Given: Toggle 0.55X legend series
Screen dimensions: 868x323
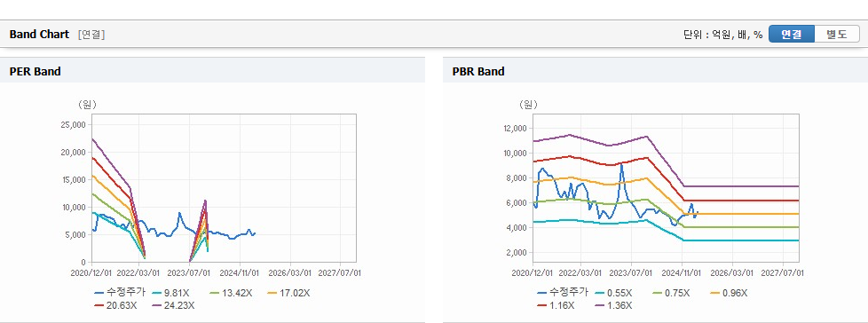Looking at the screenshot, I should point(616,293).
